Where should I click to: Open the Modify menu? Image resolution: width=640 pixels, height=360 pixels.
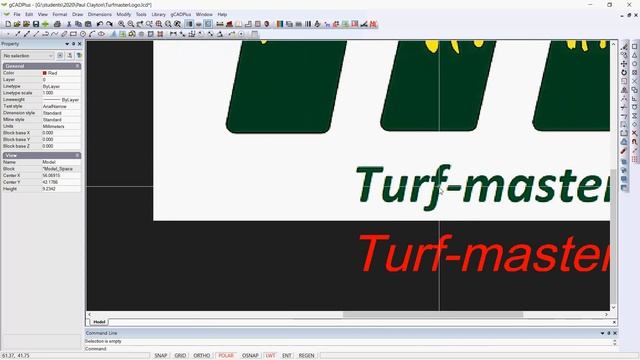click(x=124, y=14)
